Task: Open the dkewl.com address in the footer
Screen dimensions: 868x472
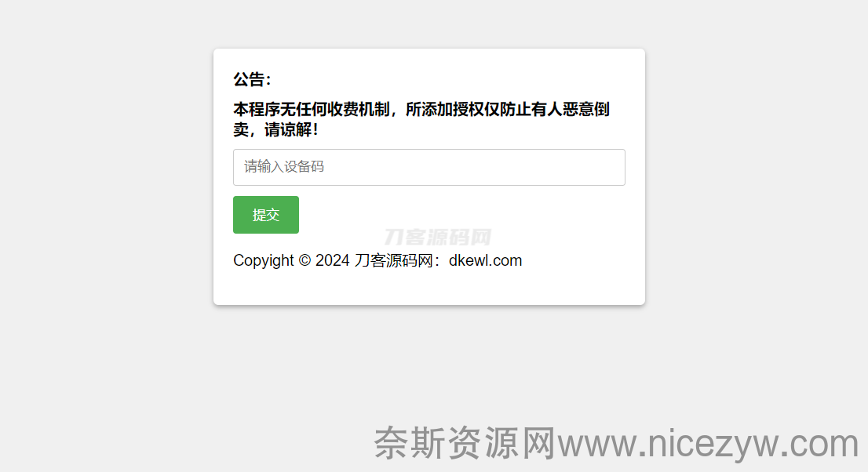Action: click(x=486, y=260)
